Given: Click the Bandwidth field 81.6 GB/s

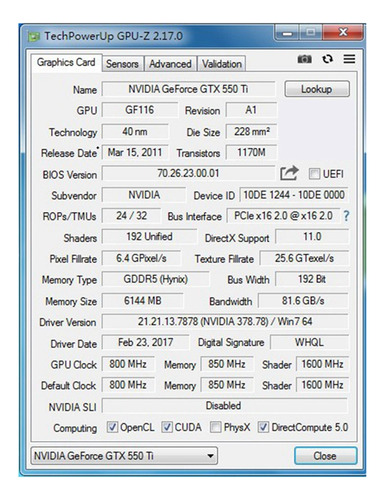Looking at the screenshot, I should click(x=303, y=301).
